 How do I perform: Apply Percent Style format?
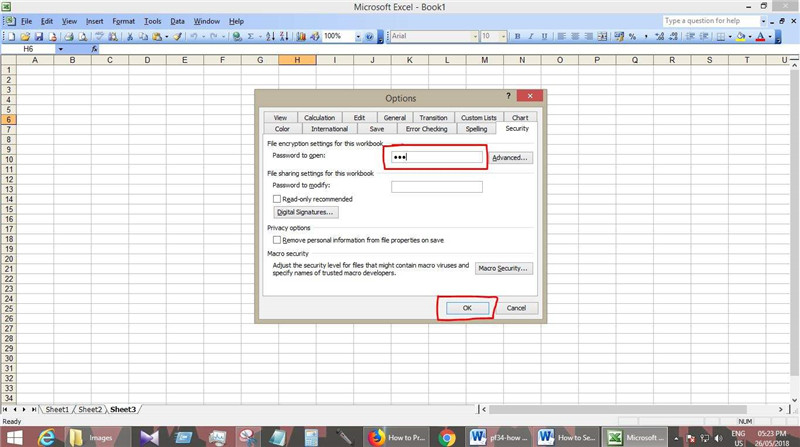point(633,36)
